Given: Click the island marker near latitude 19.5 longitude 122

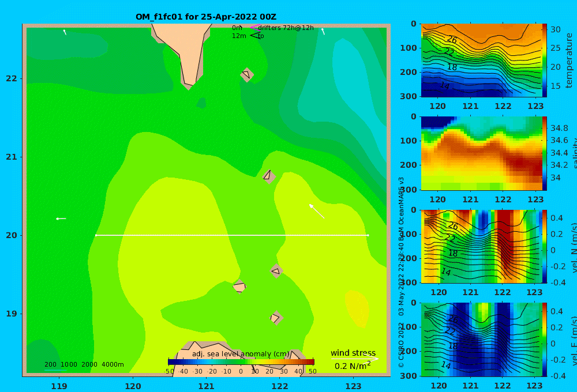Looking at the screenshot, I should coord(276,271).
